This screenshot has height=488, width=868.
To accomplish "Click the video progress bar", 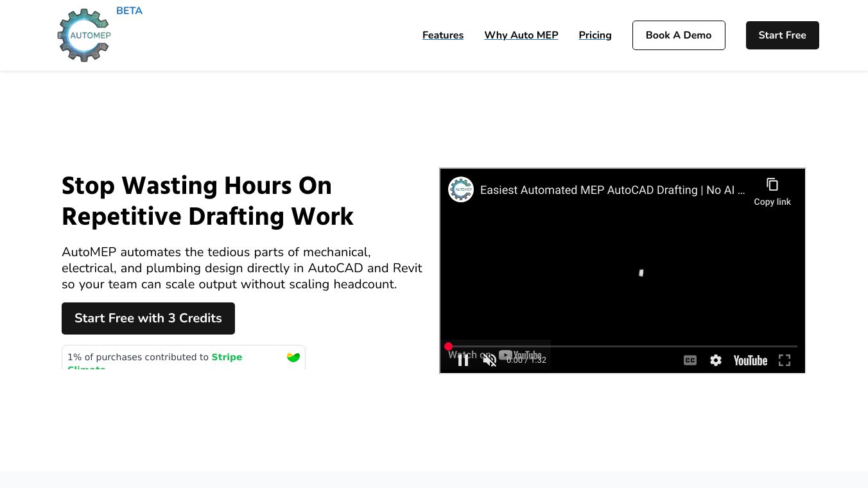I will click(x=623, y=347).
